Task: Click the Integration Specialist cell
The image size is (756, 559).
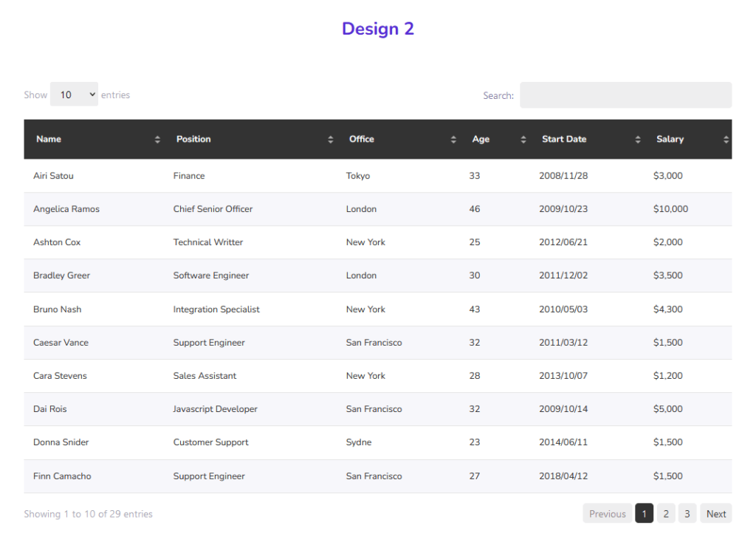Action: pyautogui.click(x=216, y=309)
